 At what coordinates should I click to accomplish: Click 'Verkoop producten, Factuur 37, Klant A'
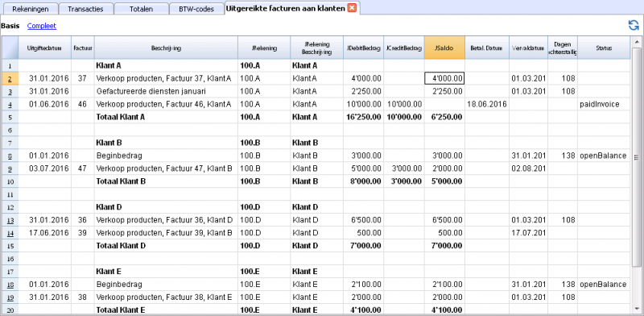pos(163,78)
